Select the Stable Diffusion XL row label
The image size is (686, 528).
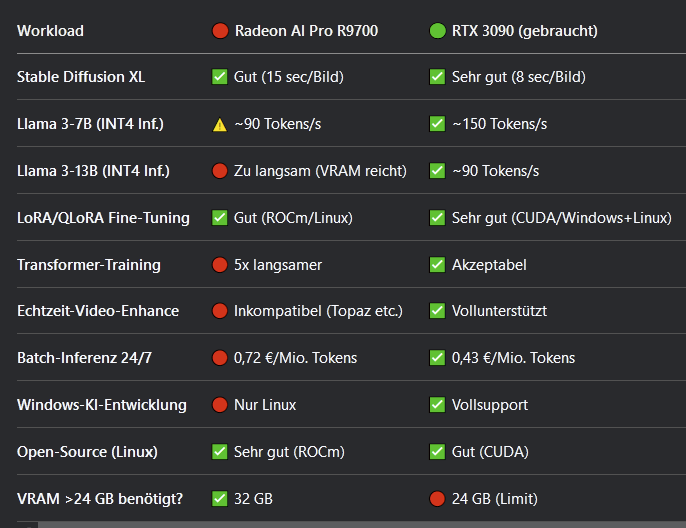click(81, 77)
